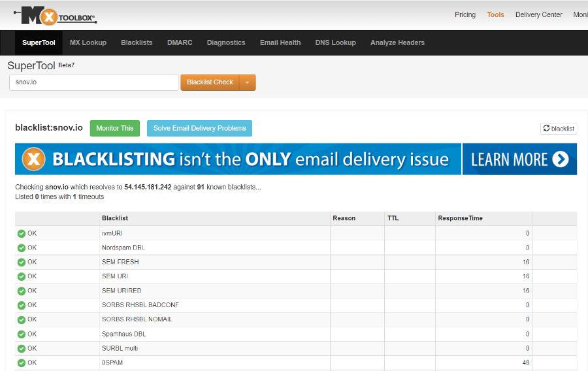
Task: Open the Email Health tab
Action: pos(280,42)
